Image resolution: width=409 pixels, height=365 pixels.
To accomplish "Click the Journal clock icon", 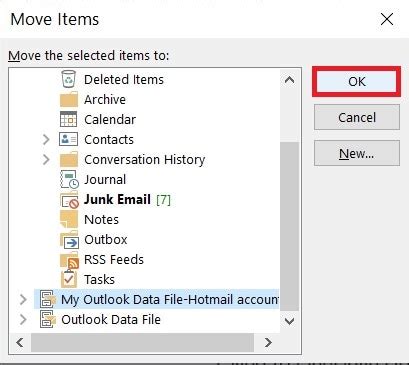I will pyautogui.click(x=69, y=180).
